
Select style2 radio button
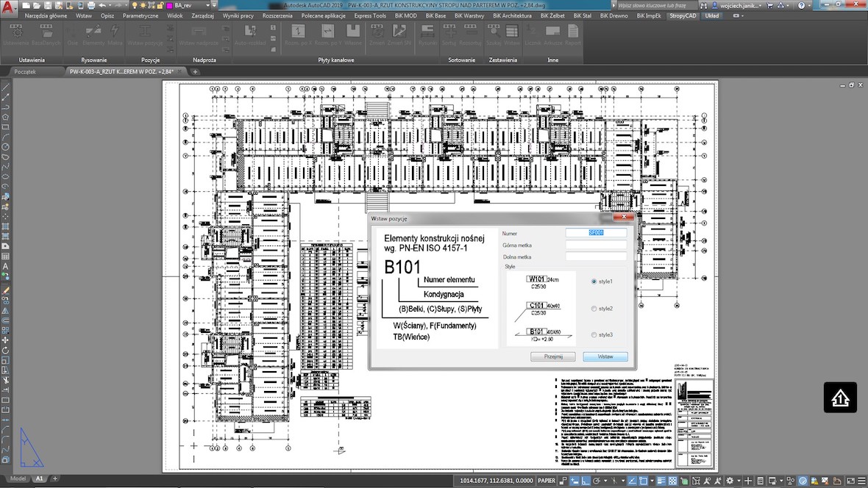coord(594,309)
